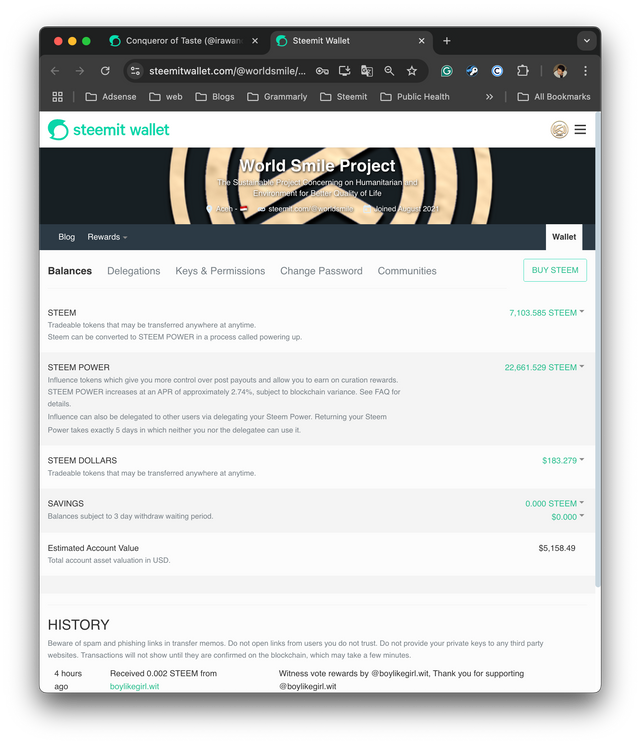640x744 pixels.
Task: Open the Grammarly extension icon
Action: pyautogui.click(x=446, y=71)
